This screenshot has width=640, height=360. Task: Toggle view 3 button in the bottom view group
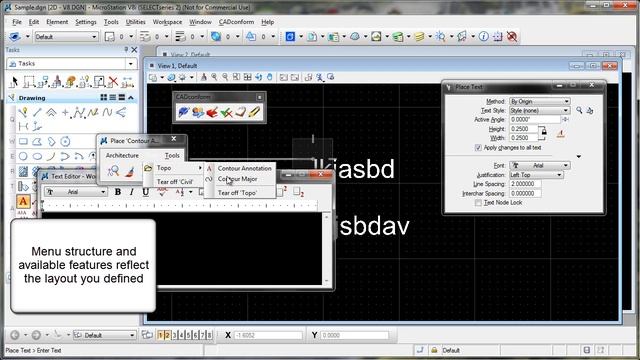pos(174,335)
